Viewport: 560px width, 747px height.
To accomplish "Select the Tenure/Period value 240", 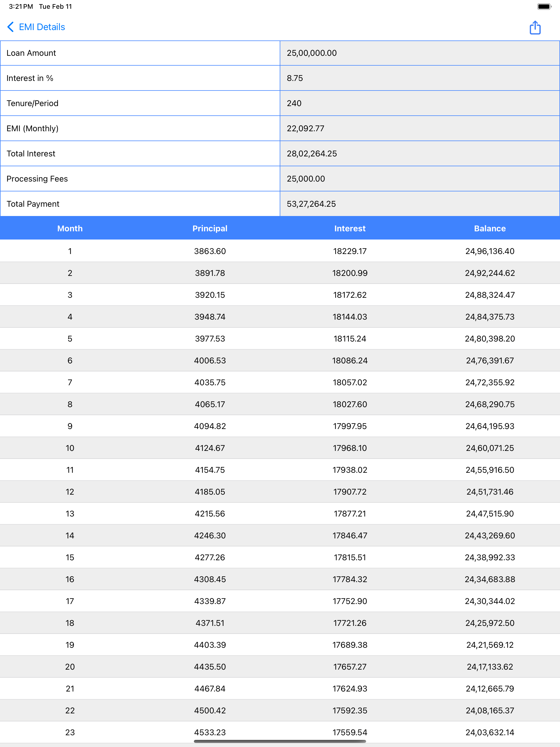I will (294, 103).
